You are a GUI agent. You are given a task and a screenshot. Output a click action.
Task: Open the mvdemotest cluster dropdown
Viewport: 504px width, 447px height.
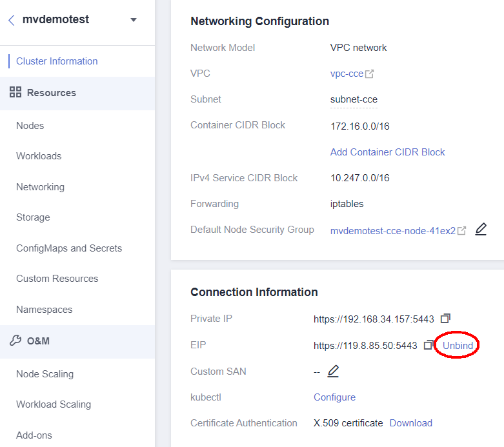click(134, 20)
